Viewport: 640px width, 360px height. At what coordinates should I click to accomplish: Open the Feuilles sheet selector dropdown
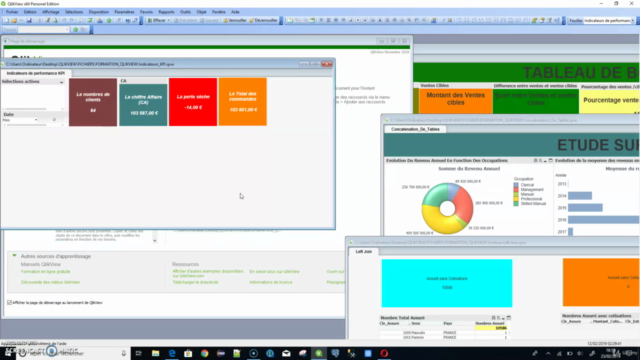(633, 20)
